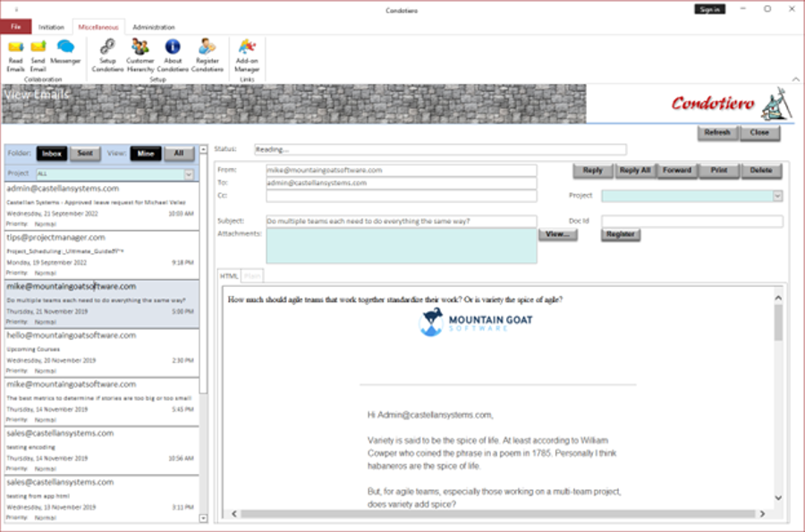Collapse the ribbon with chevron arrow

coord(795,79)
